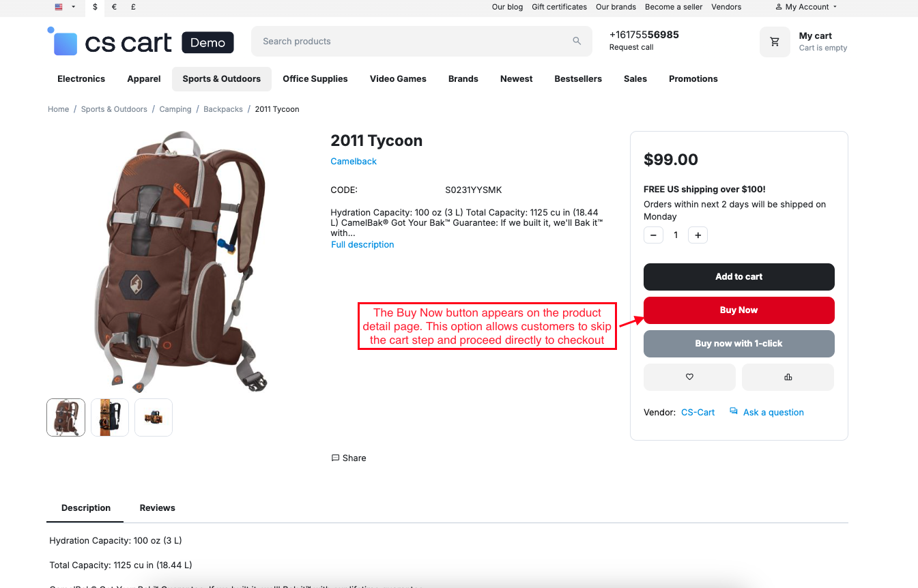The image size is (918, 588).
Task: Open the Electronics menu category
Action: [81, 79]
